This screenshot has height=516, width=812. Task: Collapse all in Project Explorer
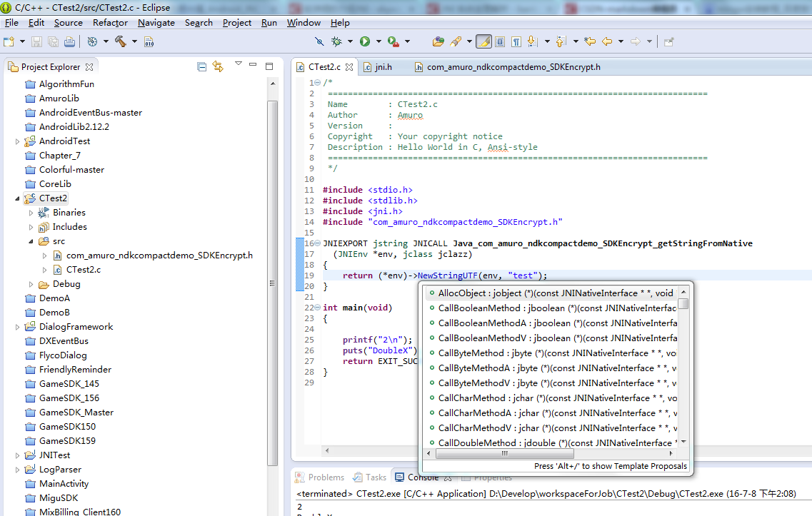(201, 66)
